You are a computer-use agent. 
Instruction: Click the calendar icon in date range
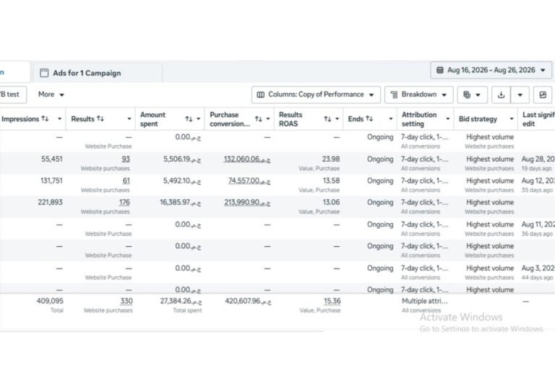(439, 70)
